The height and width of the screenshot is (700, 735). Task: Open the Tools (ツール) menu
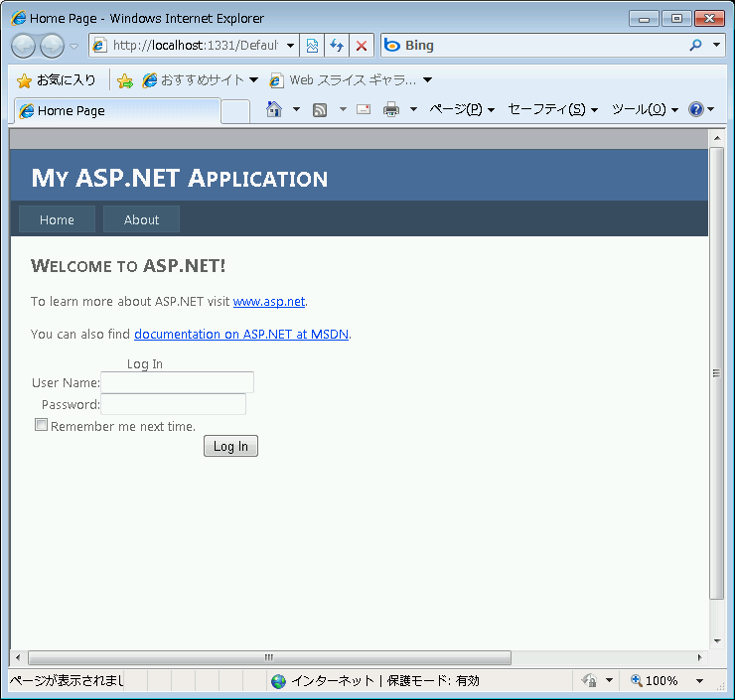645,110
